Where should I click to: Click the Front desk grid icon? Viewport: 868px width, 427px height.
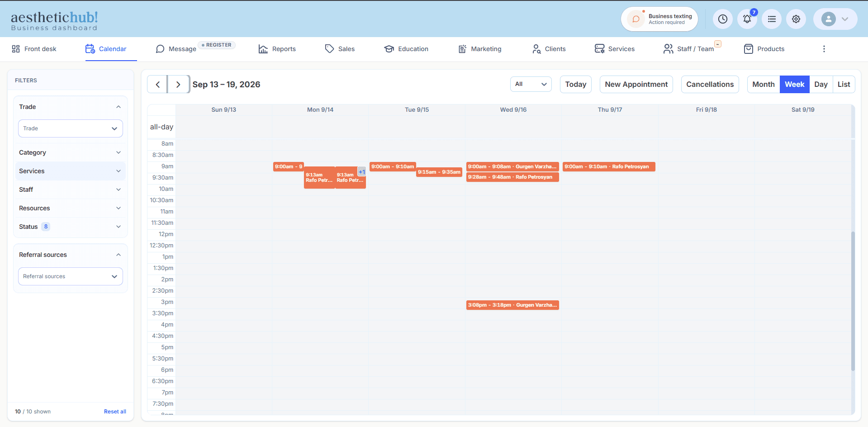pos(16,49)
